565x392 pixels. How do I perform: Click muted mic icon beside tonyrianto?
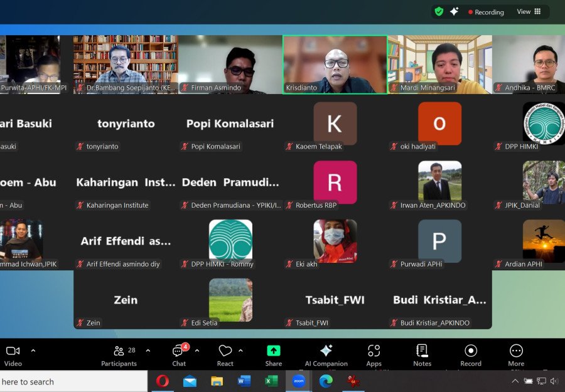click(80, 146)
